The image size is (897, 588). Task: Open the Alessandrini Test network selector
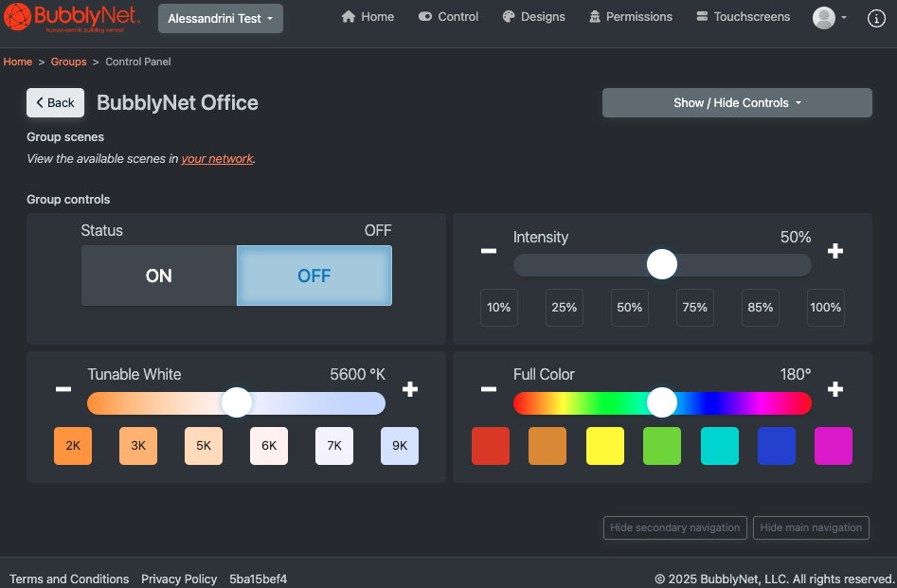(x=220, y=18)
